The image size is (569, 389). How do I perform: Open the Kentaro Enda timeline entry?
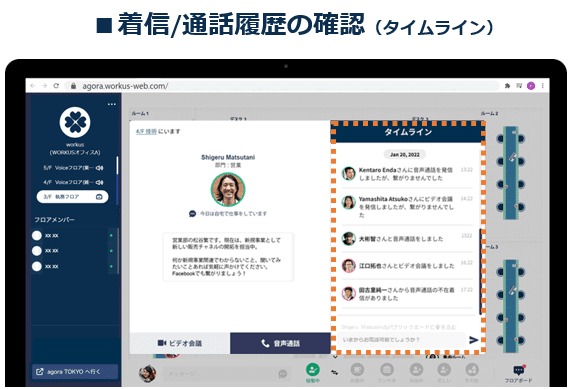407,174
